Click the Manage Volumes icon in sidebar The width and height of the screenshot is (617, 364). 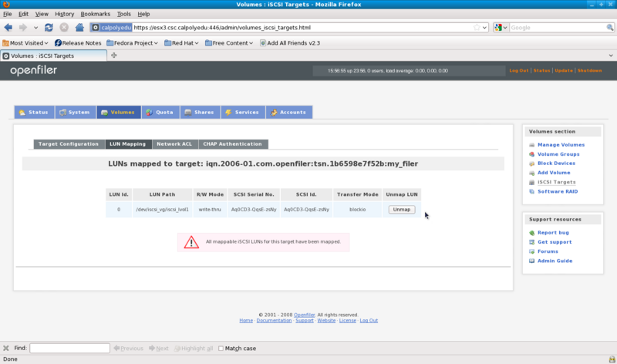(531, 145)
